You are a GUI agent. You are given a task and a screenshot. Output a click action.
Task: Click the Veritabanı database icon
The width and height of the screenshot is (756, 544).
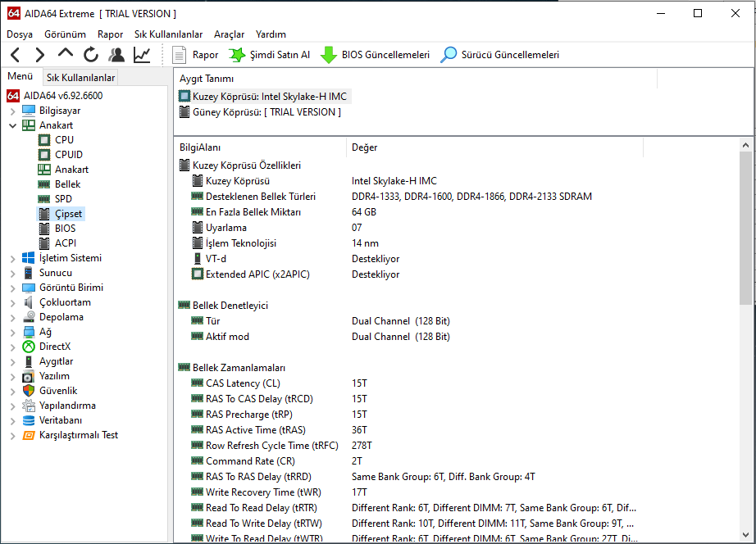(29, 420)
